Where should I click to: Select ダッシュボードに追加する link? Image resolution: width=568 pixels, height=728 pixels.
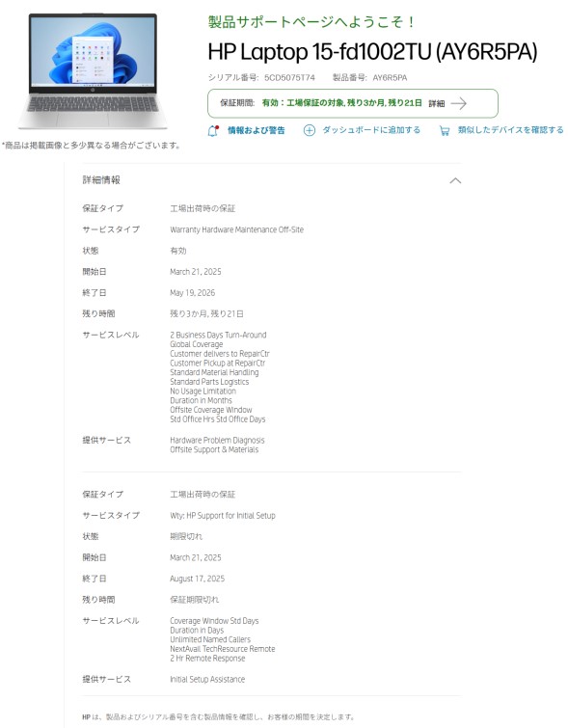coord(371,130)
